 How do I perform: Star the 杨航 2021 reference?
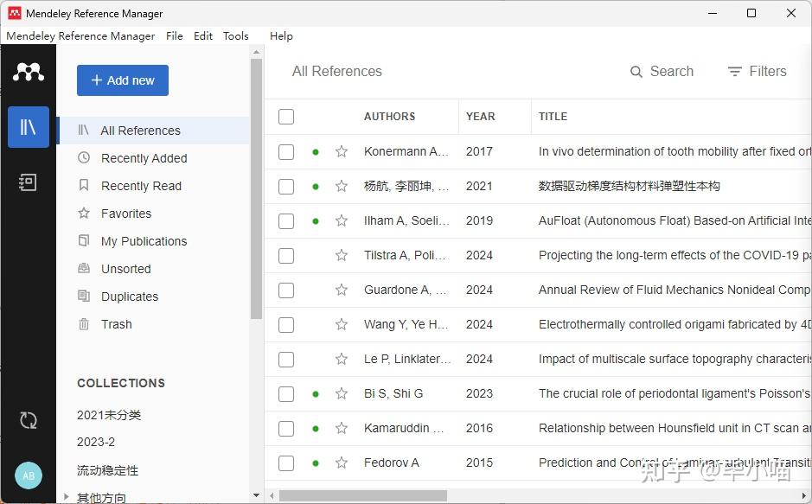point(342,186)
